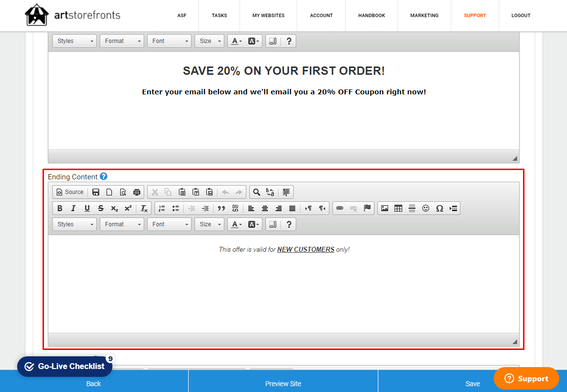The image size is (567, 392).
Task: Open the MY WEBSITES menu
Action: click(x=268, y=16)
